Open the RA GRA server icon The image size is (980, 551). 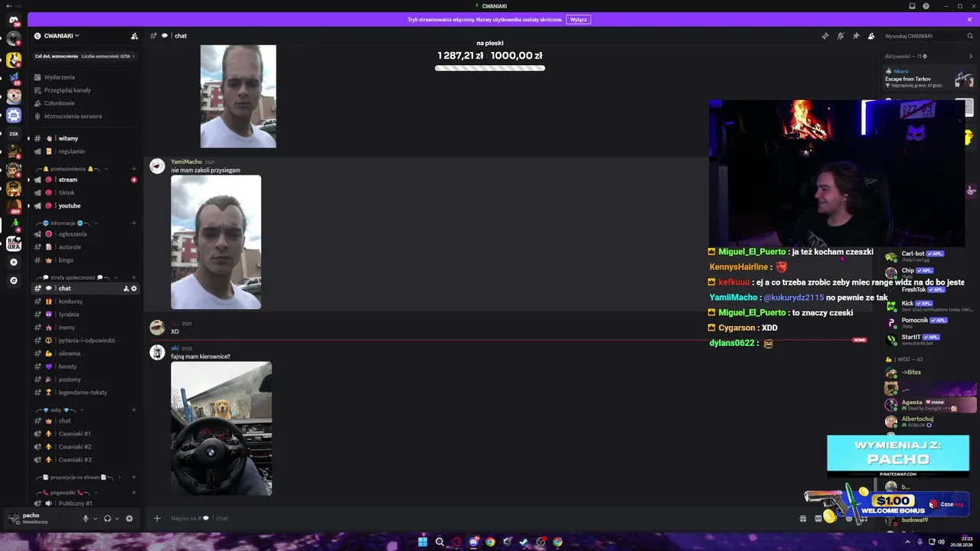[x=14, y=243]
